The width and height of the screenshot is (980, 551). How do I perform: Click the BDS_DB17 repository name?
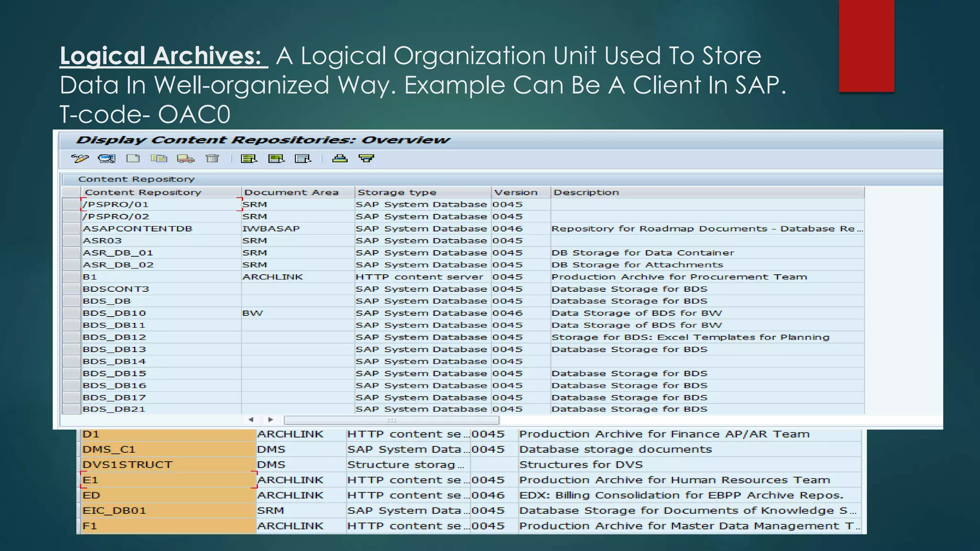pos(114,397)
